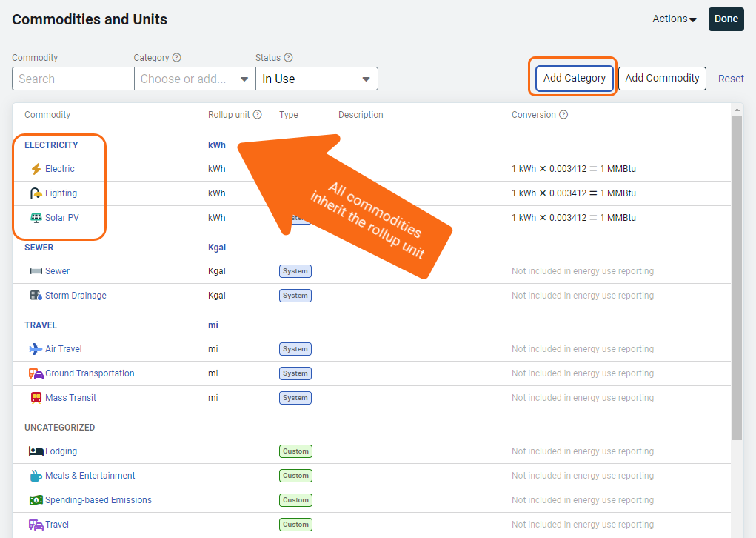The image size is (756, 538).
Task: Open the Lighting commodity link
Action: [x=61, y=193]
